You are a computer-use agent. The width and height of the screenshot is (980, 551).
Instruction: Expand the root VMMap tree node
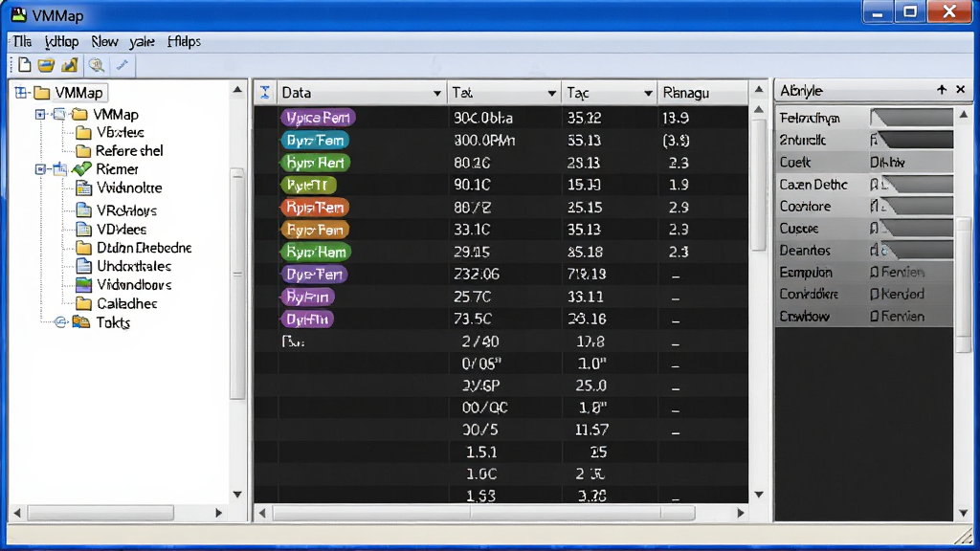[x=21, y=93]
